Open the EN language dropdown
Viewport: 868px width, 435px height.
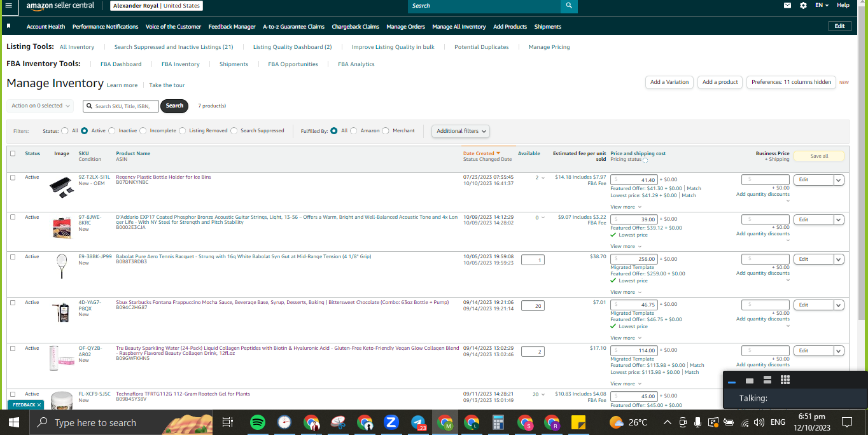(822, 5)
